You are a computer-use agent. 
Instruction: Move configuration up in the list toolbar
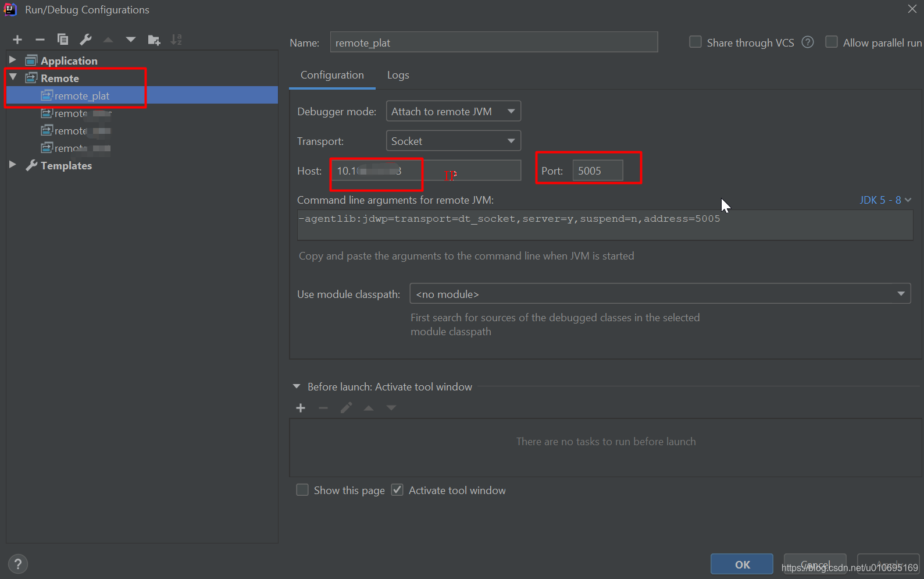click(x=108, y=40)
